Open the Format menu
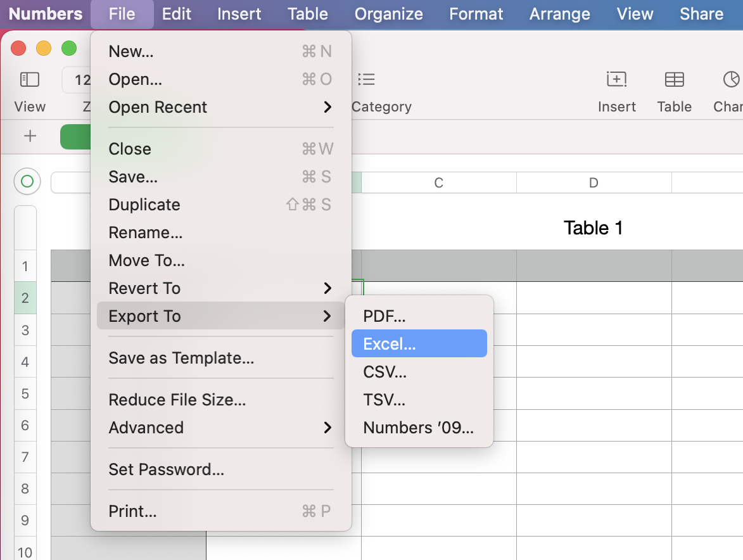 pyautogui.click(x=476, y=14)
